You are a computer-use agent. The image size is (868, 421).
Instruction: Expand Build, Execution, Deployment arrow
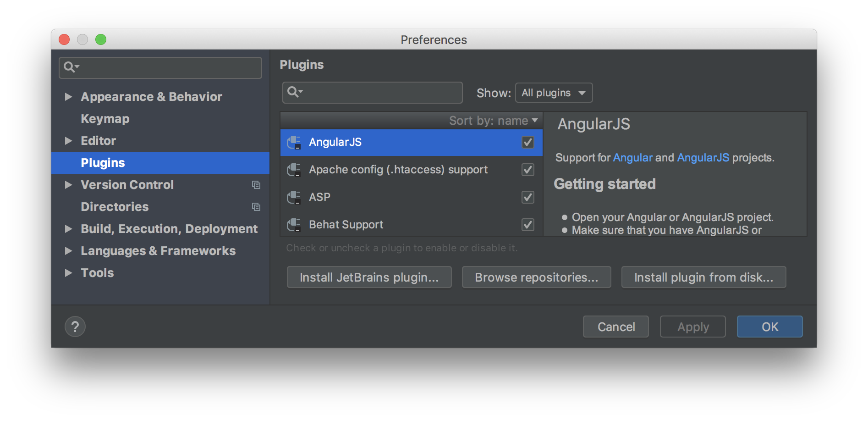tap(68, 229)
